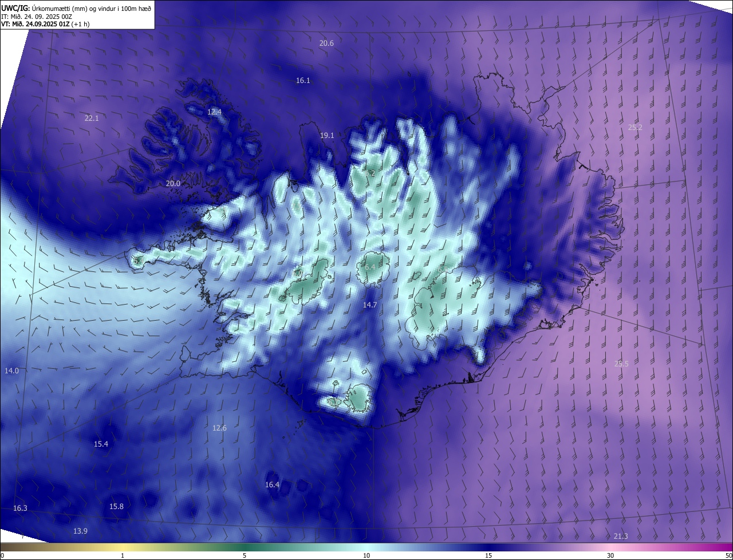
Task: Click the 15.4 value on the map
Action: pyautogui.click(x=101, y=444)
